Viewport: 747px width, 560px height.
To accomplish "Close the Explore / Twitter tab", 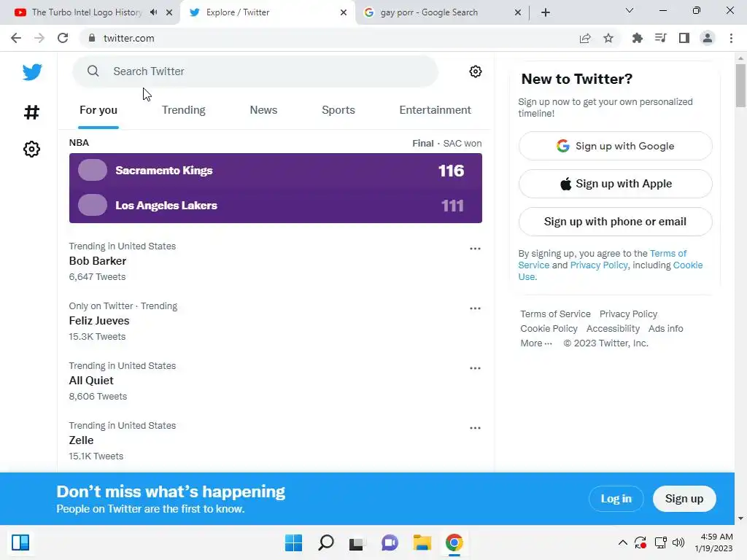I will [344, 12].
